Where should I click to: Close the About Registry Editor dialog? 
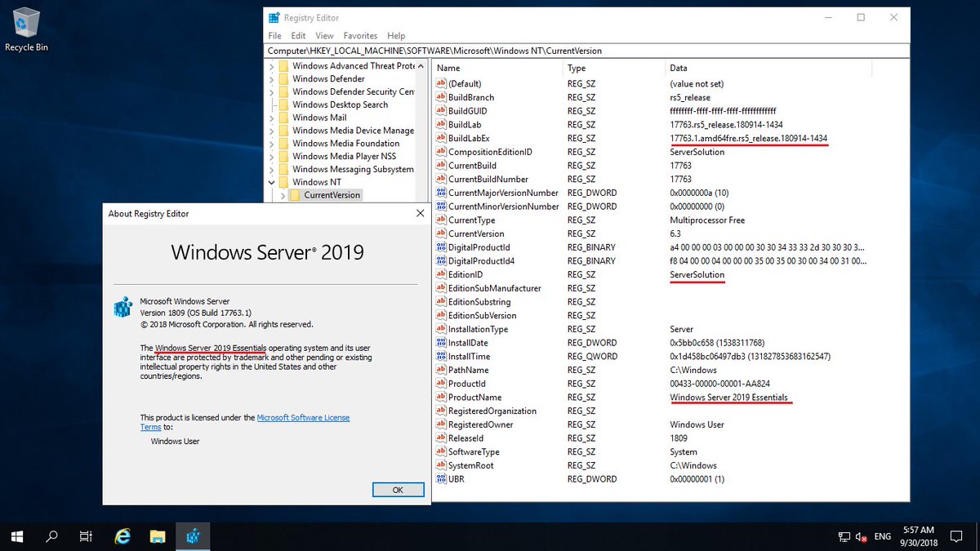pos(420,214)
